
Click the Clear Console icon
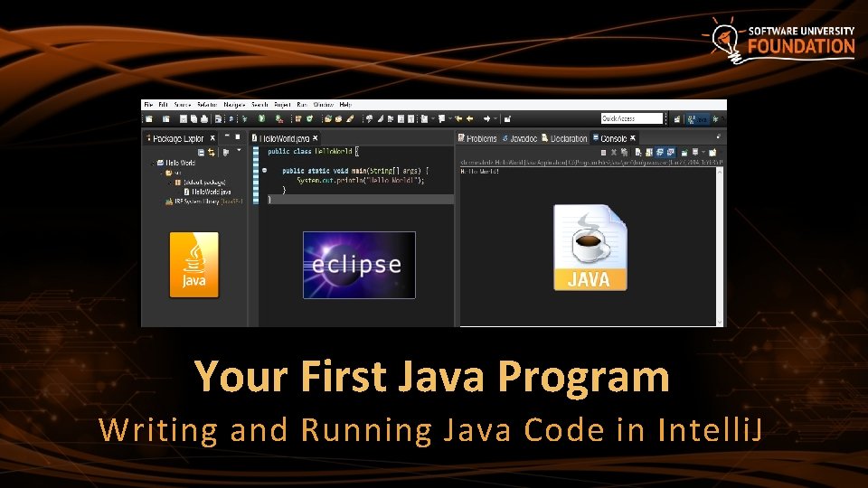637,152
